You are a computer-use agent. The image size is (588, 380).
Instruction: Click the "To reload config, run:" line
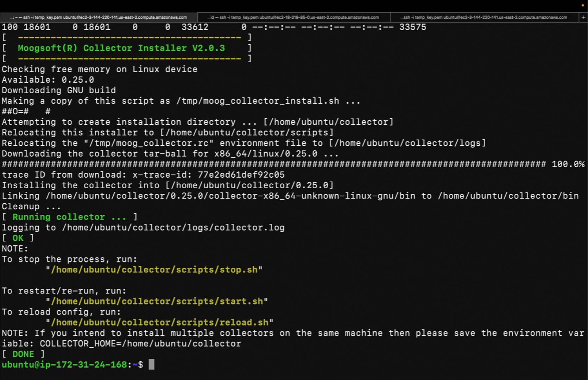pyautogui.click(x=62, y=312)
